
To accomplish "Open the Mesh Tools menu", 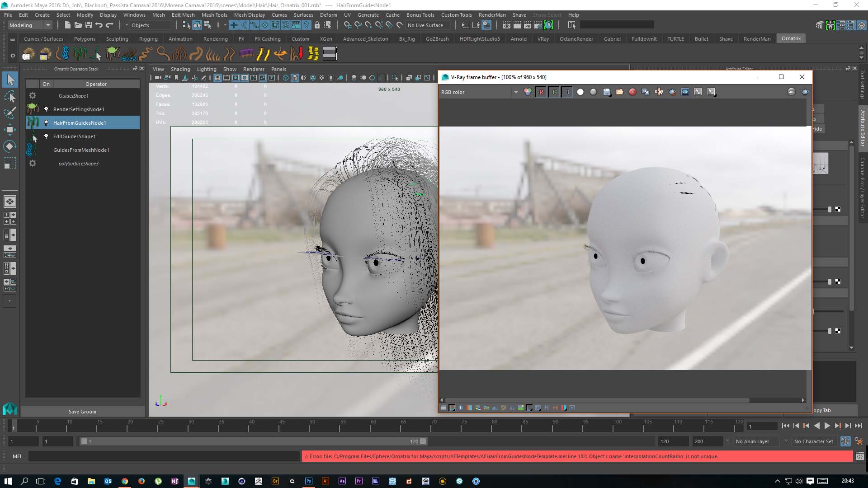I will (214, 15).
